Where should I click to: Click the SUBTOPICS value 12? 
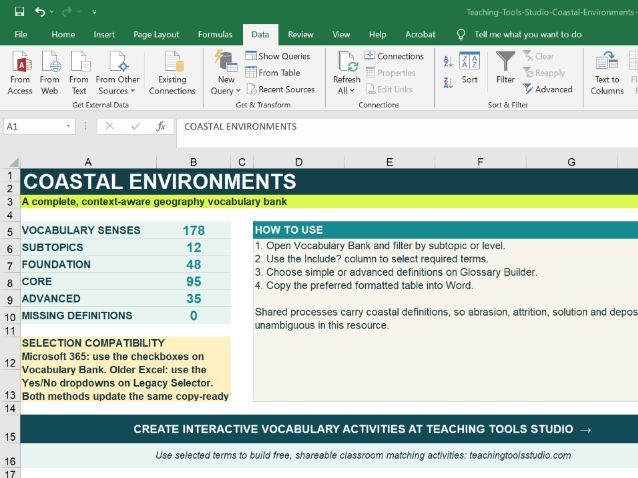click(194, 248)
